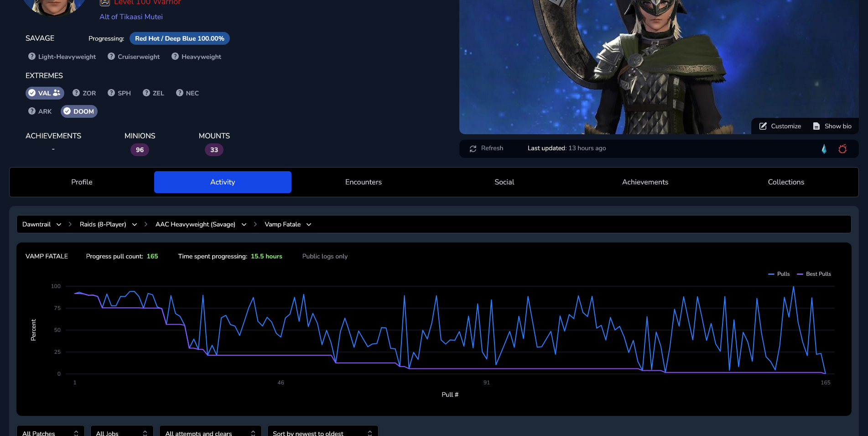The height and width of the screenshot is (436, 868).
Task: Click the character portrait image
Action: click(659, 67)
